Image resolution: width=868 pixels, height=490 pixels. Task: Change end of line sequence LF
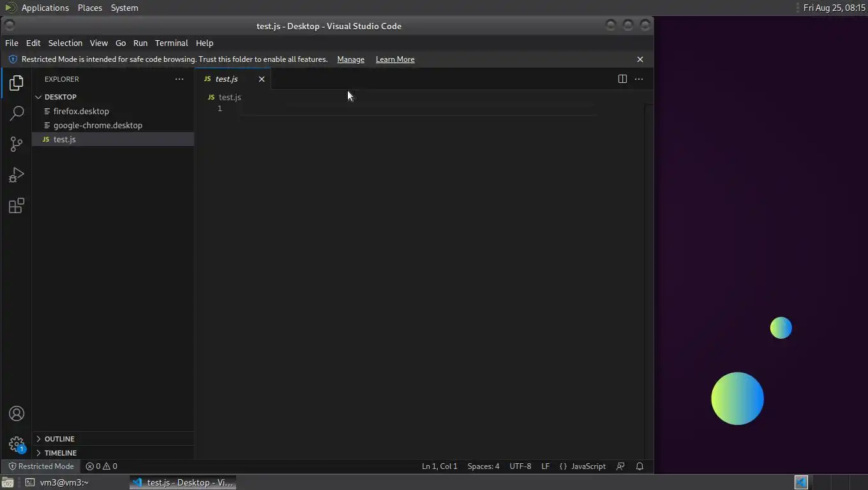coord(545,466)
